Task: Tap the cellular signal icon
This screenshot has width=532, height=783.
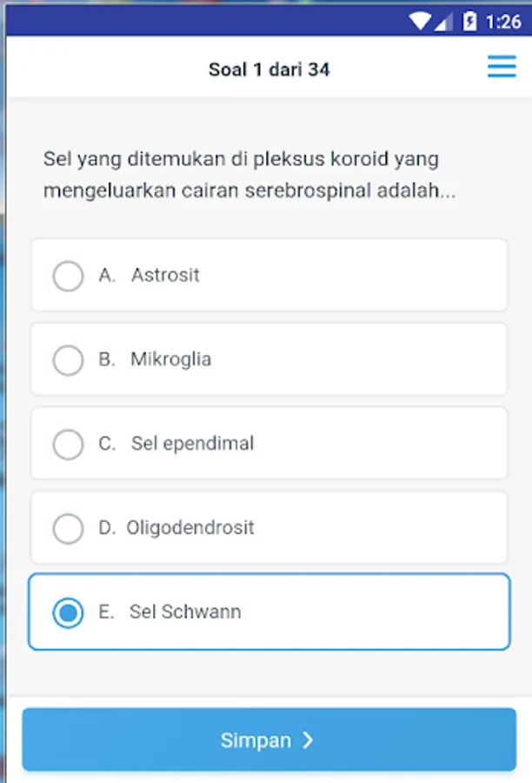Action: pyautogui.click(x=443, y=20)
